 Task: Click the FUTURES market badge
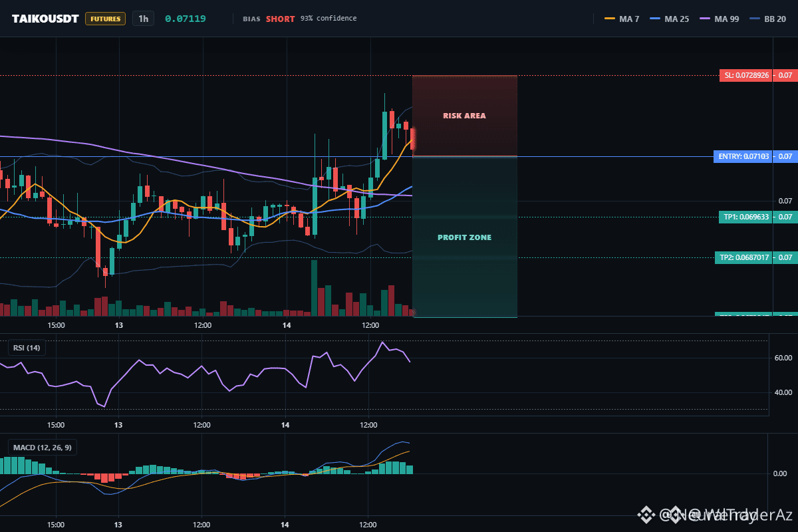tap(105, 19)
